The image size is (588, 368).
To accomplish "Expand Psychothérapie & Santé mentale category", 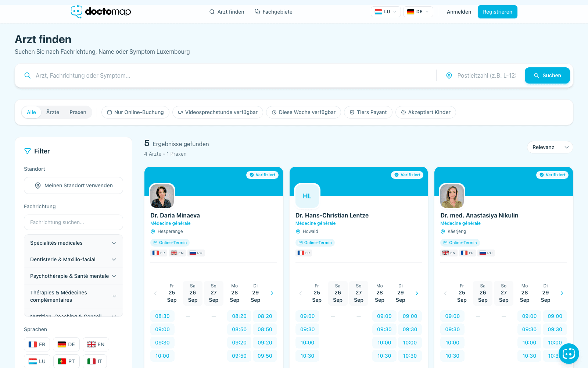I will (x=73, y=276).
